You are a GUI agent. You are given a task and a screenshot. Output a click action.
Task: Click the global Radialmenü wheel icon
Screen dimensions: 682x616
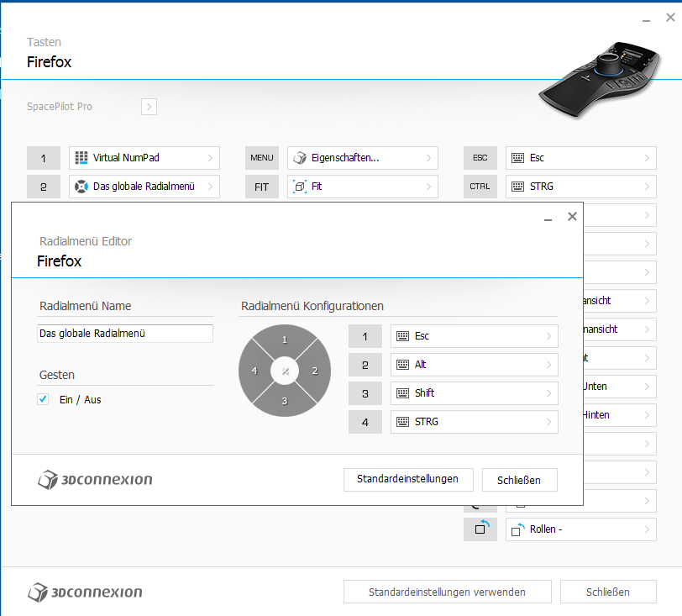pyautogui.click(x=81, y=187)
